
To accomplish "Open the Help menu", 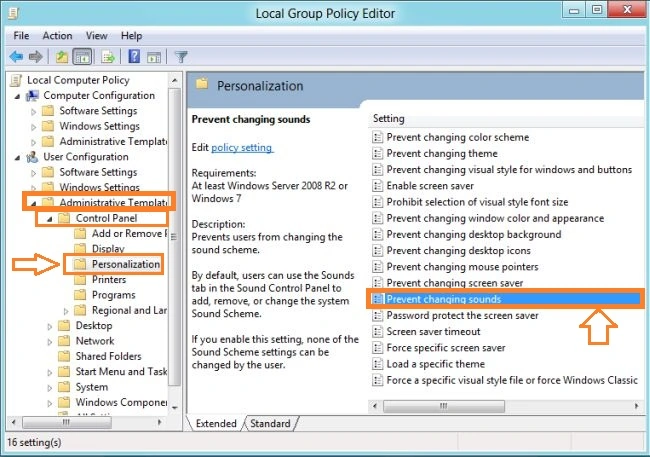I will tap(131, 36).
